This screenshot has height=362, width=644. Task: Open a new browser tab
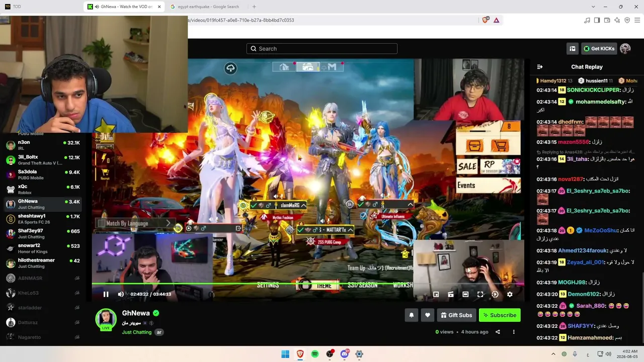[254, 7]
